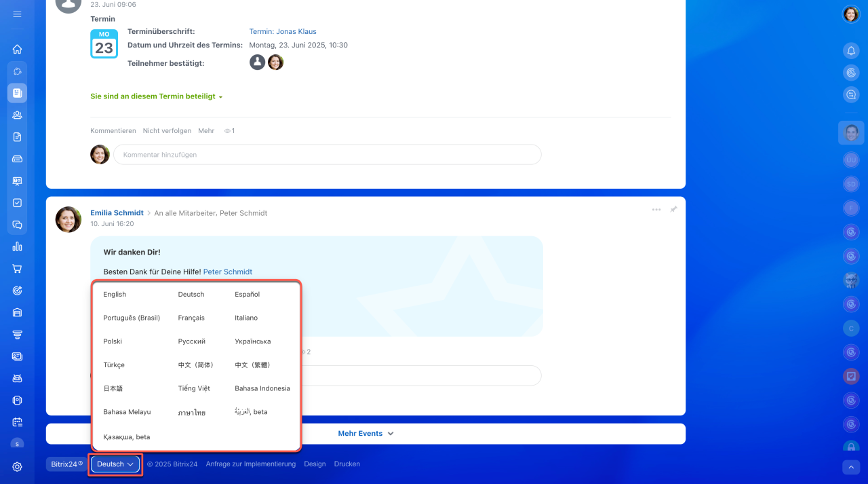Open Emilia Schmidt's profile name link
The image size is (868, 484).
click(117, 213)
